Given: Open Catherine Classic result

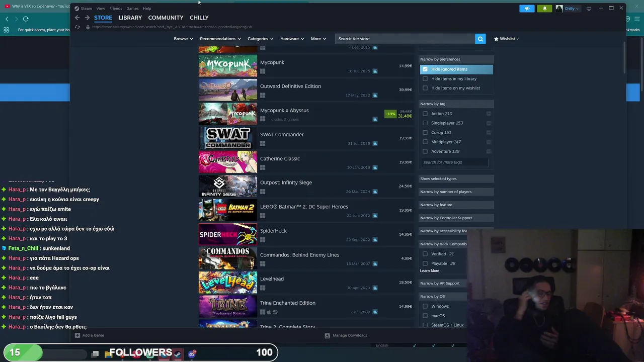Looking at the screenshot, I should click(305, 162).
